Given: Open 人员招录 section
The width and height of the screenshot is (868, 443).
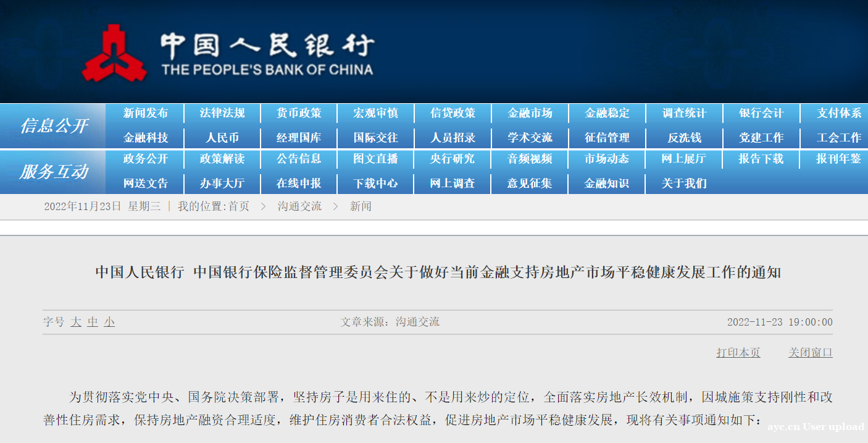Looking at the screenshot, I should click(453, 138).
